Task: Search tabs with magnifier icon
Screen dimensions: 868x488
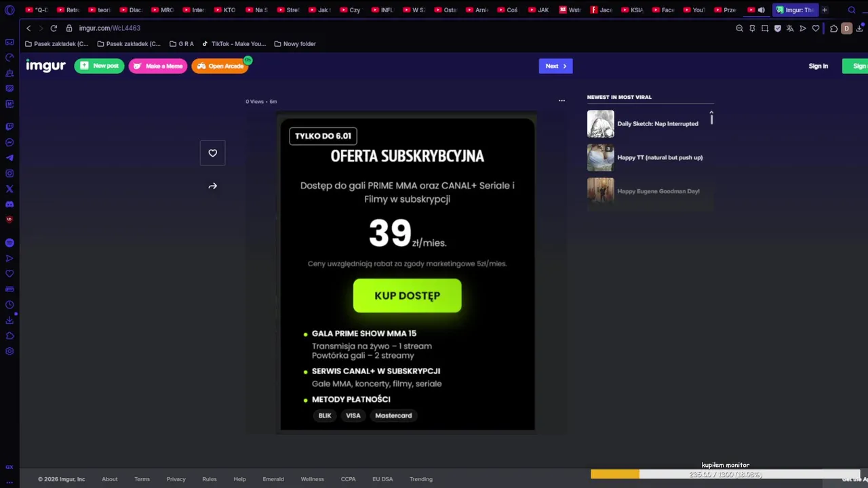Action: click(852, 10)
